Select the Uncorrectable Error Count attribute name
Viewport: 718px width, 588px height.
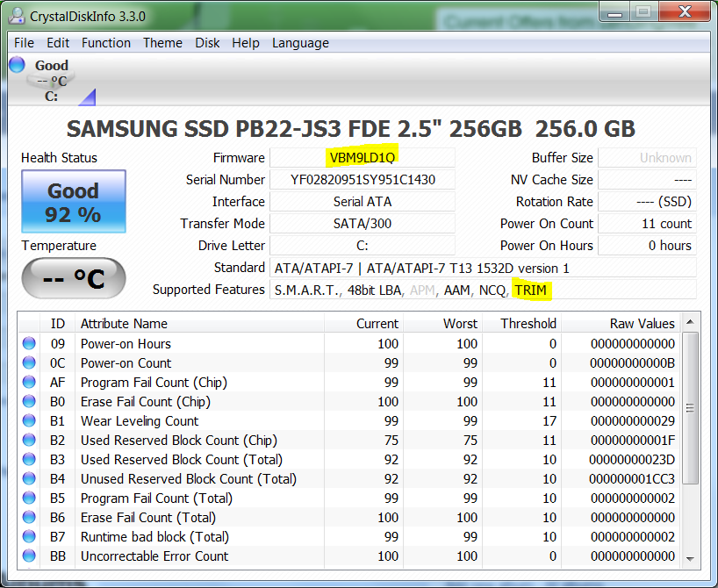pos(154,556)
